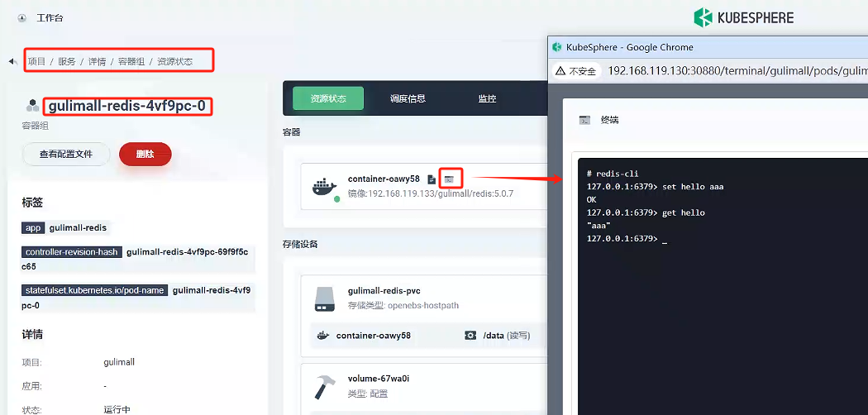The height and width of the screenshot is (415, 868).
Task: Open container-oawy58 container name
Action: pyautogui.click(x=384, y=179)
